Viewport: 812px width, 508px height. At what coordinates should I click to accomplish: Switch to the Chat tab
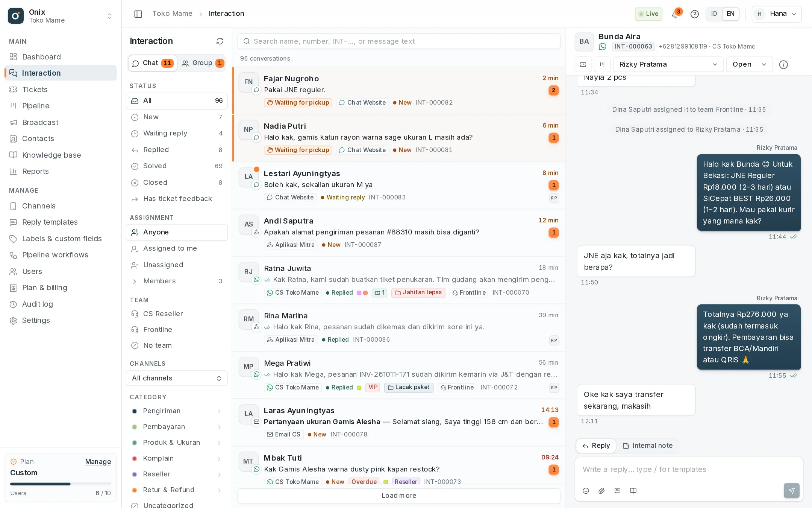click(153, 63)
